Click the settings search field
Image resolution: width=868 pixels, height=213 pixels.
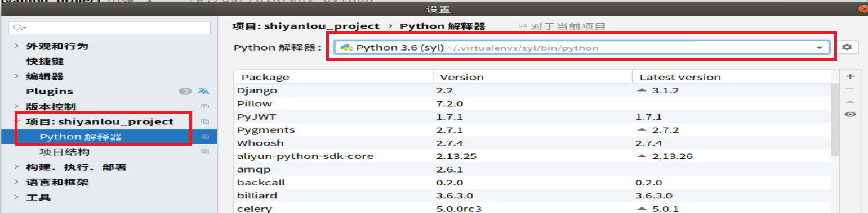click(110, 27)
